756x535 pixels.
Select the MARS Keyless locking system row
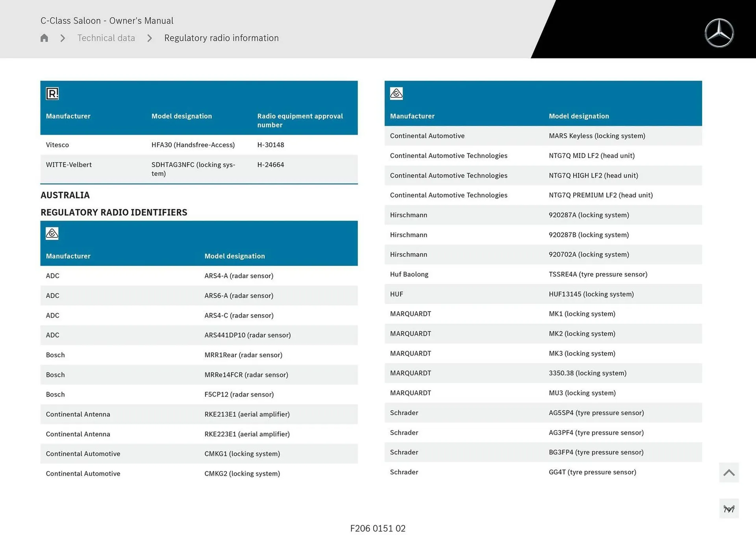click(x=543, y=136)
